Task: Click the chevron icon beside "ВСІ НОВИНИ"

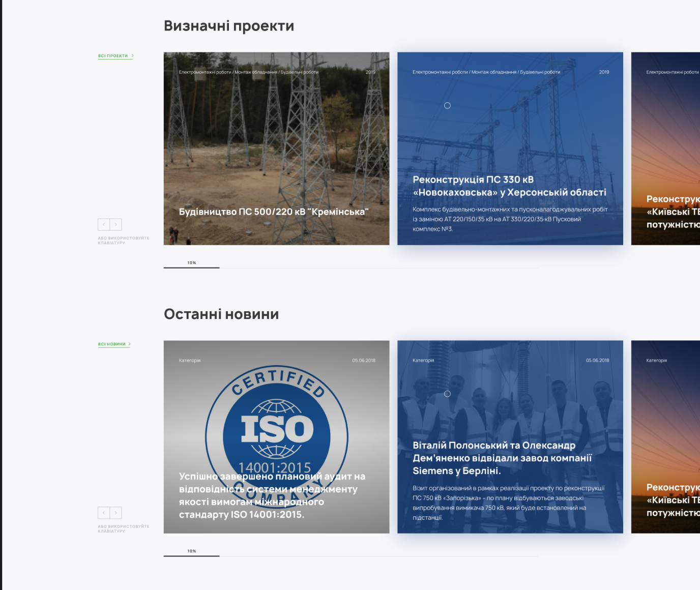Action: coord(130,344)
